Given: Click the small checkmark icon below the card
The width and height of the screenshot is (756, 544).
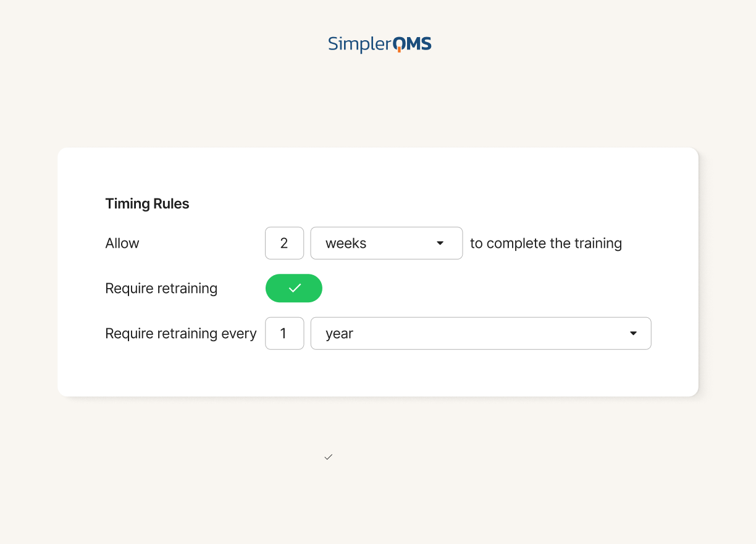Looking at the screenshot, I should (329, 457).
